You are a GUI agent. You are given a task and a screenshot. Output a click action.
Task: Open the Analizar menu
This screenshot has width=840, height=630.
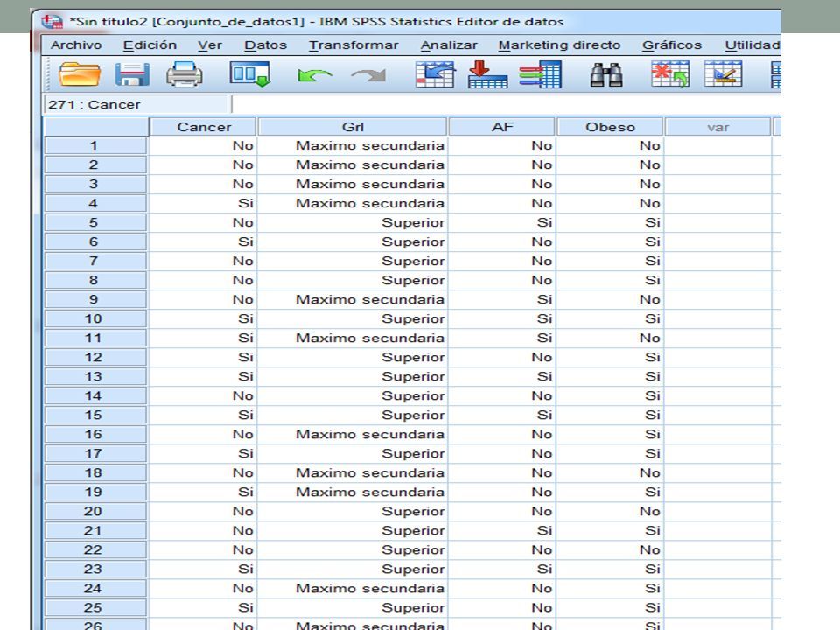(449, 45)
